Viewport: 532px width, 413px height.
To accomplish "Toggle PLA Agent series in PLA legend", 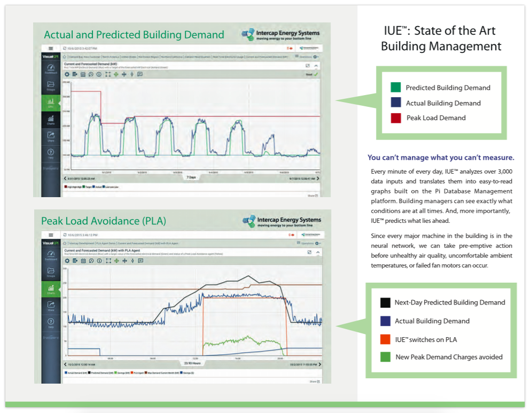I will (x=137, y=372).
